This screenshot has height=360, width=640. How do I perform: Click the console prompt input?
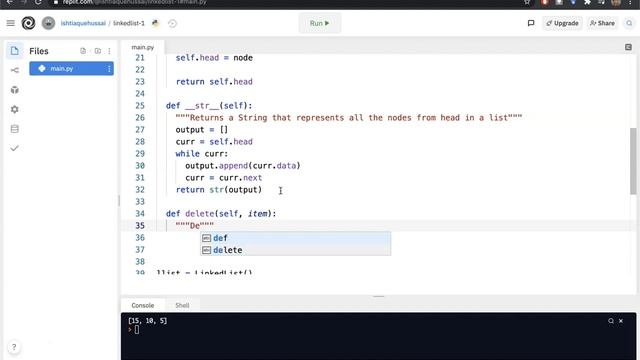(137, 330)
